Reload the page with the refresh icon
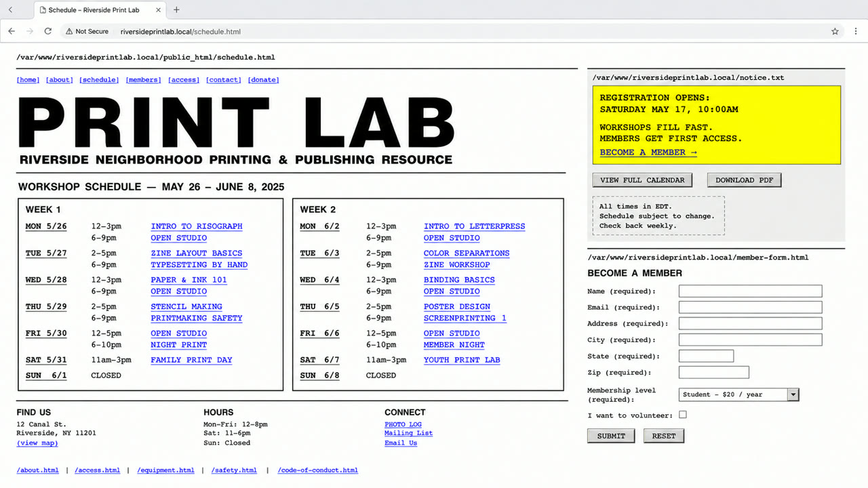The height and width of the screenshot is (488, 868). click(x=48, y=31)
